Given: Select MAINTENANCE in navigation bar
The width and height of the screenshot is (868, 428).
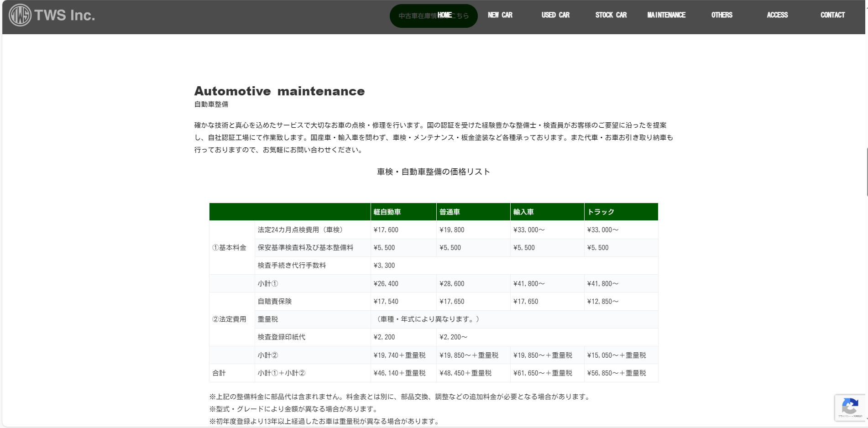Looking at the screenshot, I should (666, 15).
